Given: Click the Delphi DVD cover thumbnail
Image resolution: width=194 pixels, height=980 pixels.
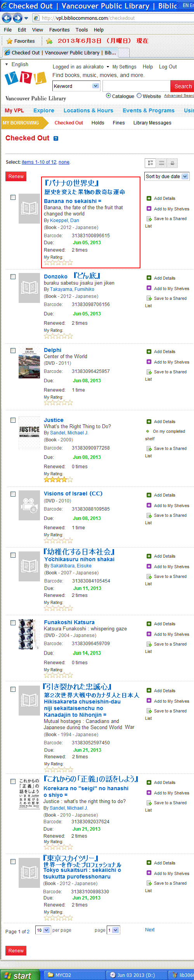Looking at the screenshot, I should coord(29,363).
